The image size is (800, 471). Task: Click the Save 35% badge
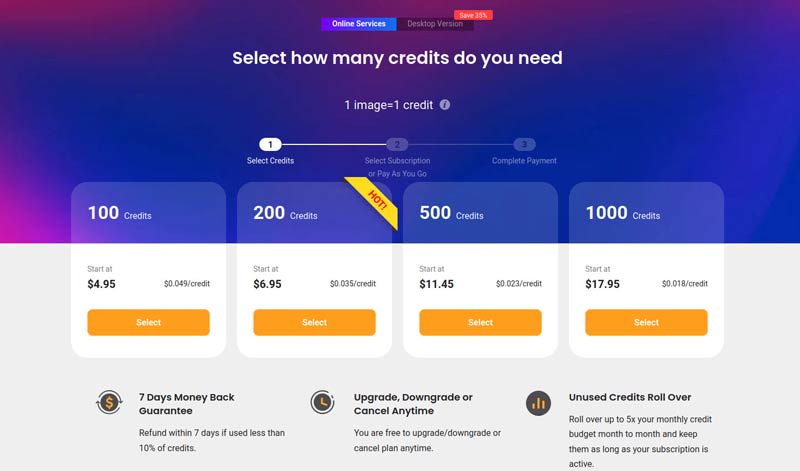[x=473, y=15]
